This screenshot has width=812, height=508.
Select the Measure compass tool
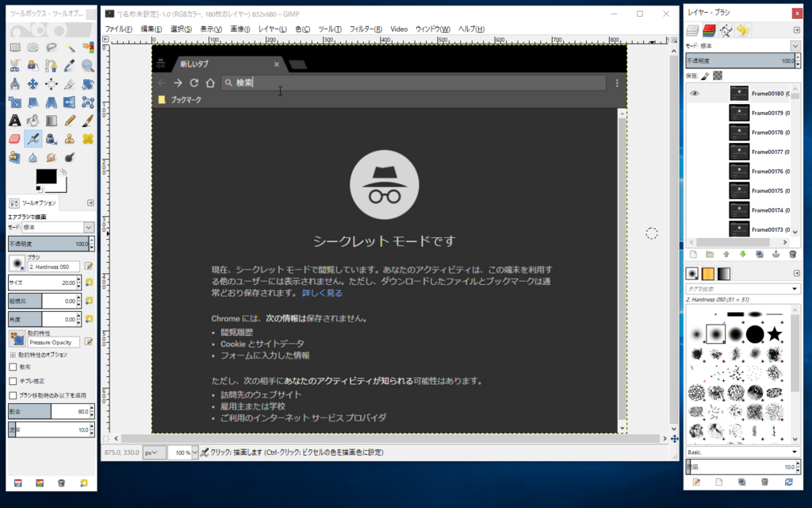pyautogui.click(x=15, y=84)
